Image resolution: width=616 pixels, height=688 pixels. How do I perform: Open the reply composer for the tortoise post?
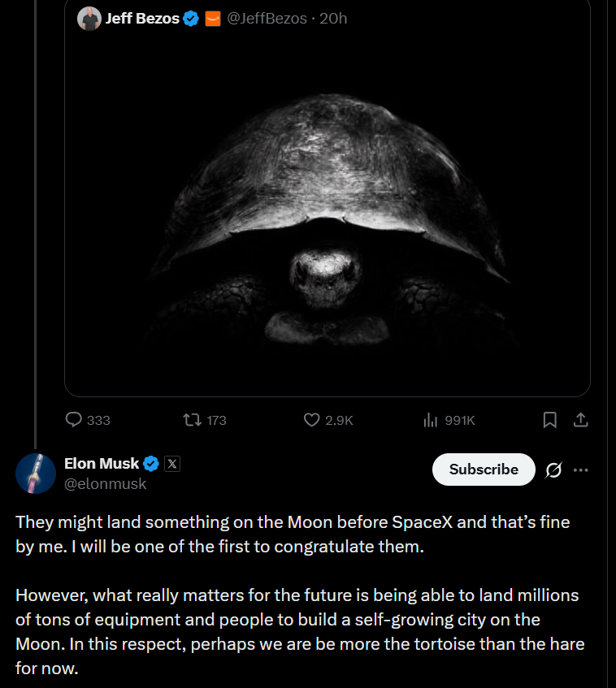(x=75, y=420)
